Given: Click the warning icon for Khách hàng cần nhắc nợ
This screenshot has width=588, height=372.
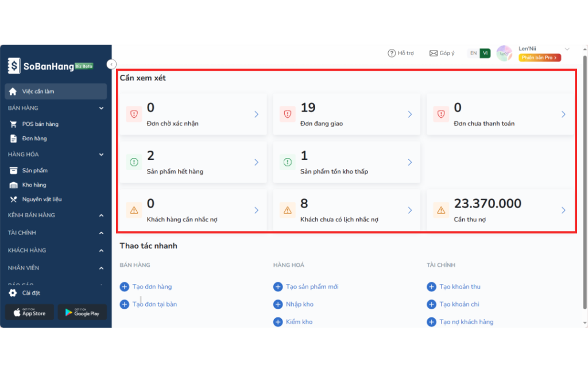Looking at the screenshot, I should click(x=134, y=210).
